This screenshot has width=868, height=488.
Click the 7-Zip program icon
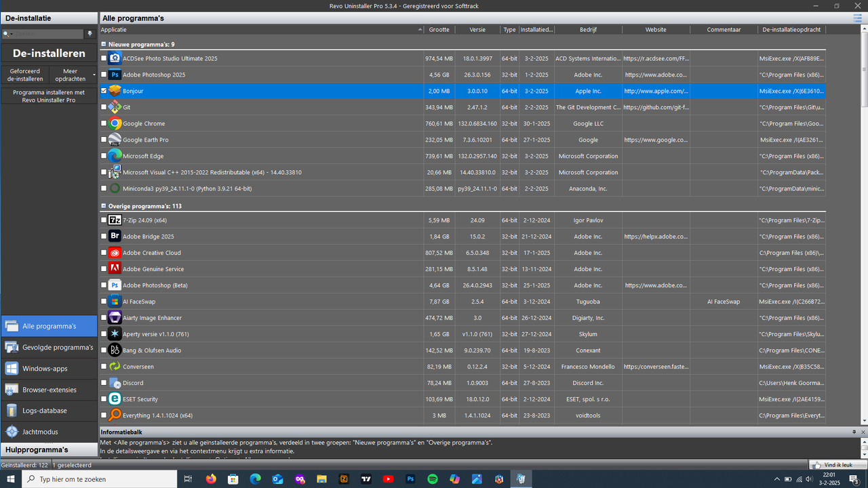[115, 220]
